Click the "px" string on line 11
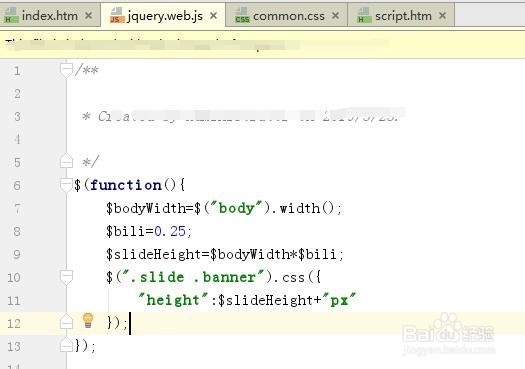The height and width of the screenshot is (369, 525). click(339, 300)
